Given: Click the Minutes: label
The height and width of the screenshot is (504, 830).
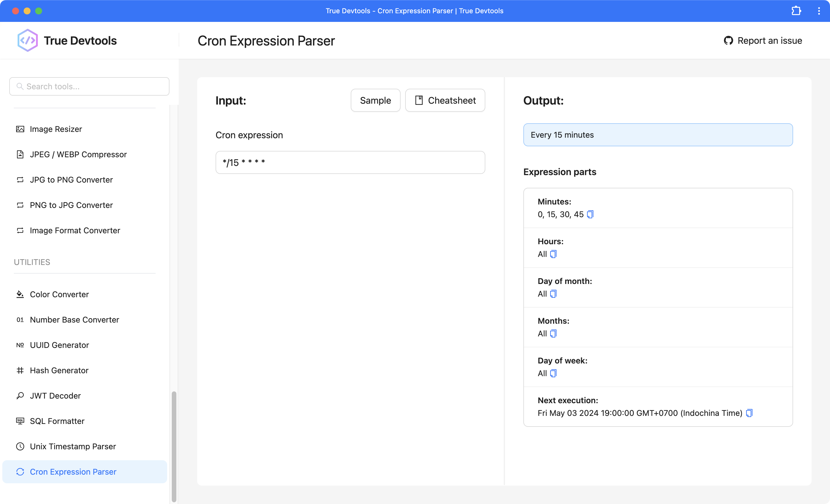Looking at the screenshot, I should click(554, 202).
